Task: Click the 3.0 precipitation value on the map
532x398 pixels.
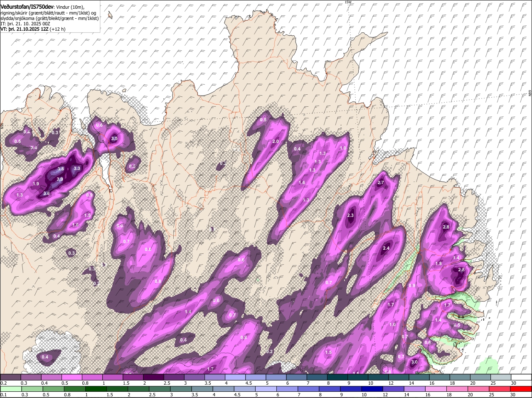Action: point(414,362)
